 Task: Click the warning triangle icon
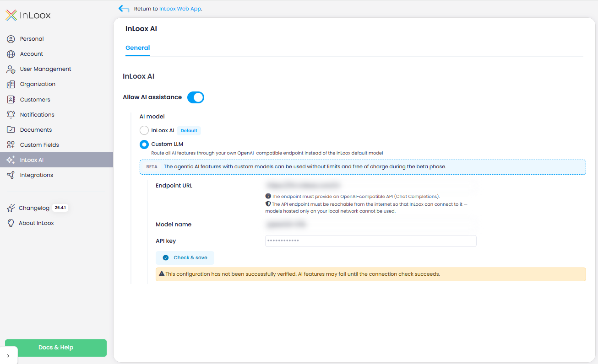click(x=162, y=274)
